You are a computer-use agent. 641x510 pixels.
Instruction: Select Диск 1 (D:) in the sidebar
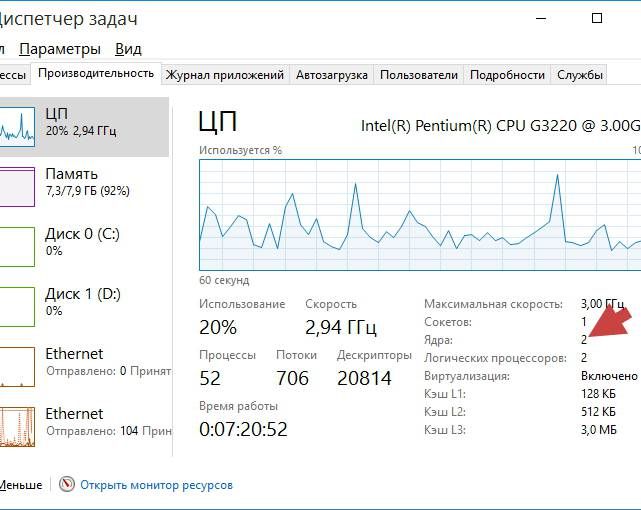[x=83, y=306]
